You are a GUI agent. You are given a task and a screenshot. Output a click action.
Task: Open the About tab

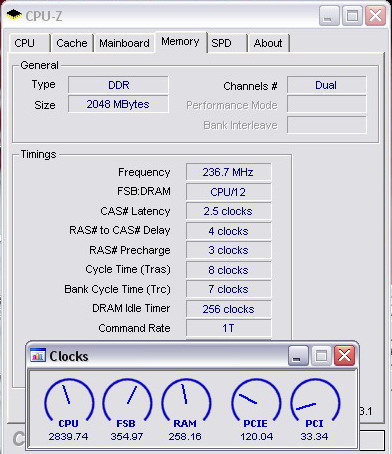[x=268, y=43]
